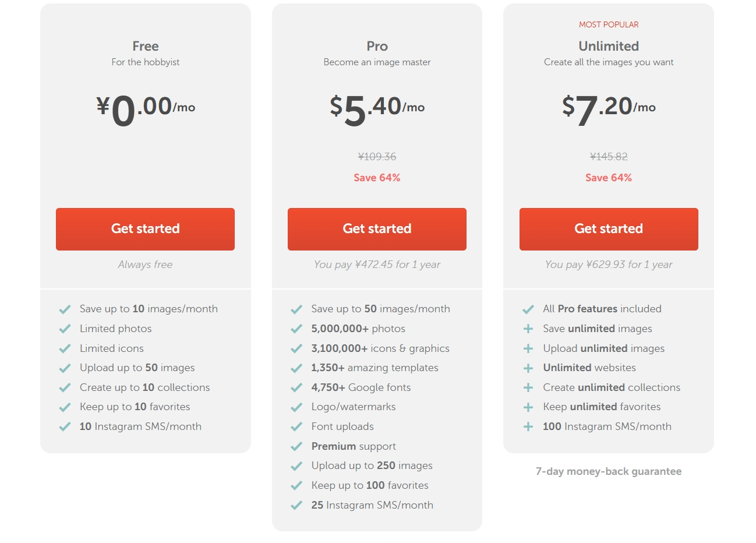Click Get started under the Unlimited plan
Viewport: 756px width, 543px height.
(x=609, y=229)
